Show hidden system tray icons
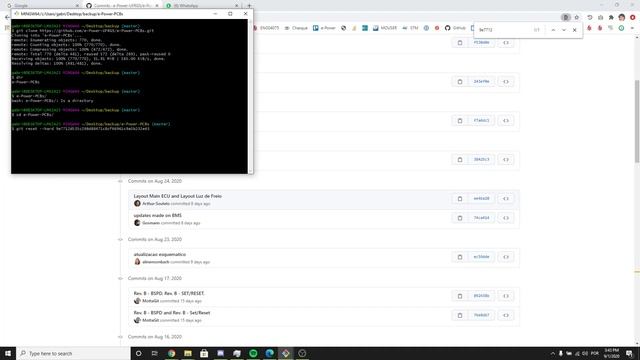 coord(552,353)
